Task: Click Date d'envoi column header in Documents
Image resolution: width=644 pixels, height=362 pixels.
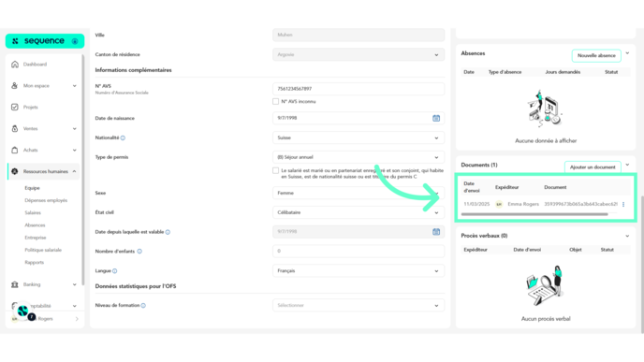Action: pyautogui.click(x=472, y=187)
